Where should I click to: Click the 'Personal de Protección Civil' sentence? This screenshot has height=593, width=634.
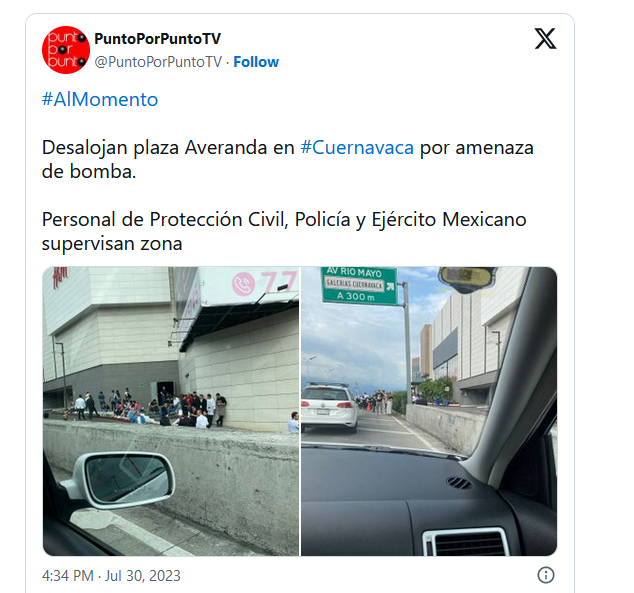[x=284, y=232]
